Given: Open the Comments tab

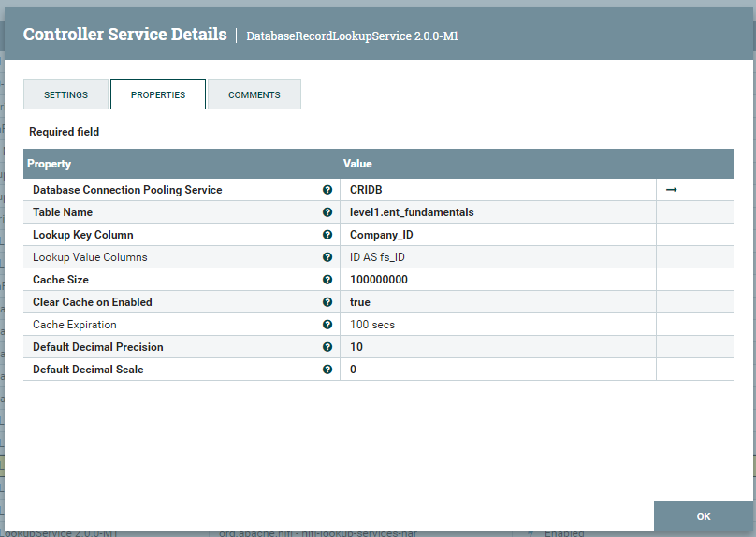Looking at the screenshot, I should (x=254, y=94).
